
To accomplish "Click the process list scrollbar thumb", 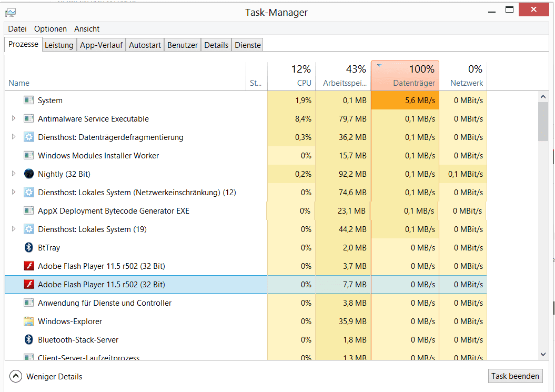I will click(543, 122).
